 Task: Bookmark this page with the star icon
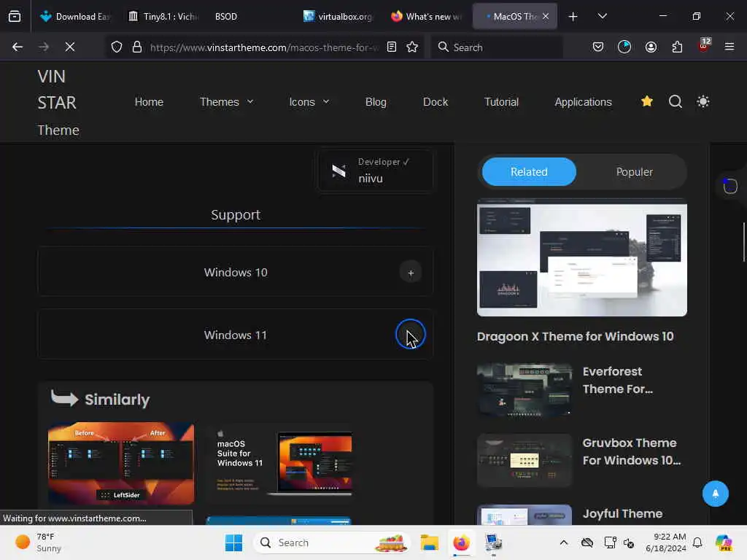click(413, 47)
